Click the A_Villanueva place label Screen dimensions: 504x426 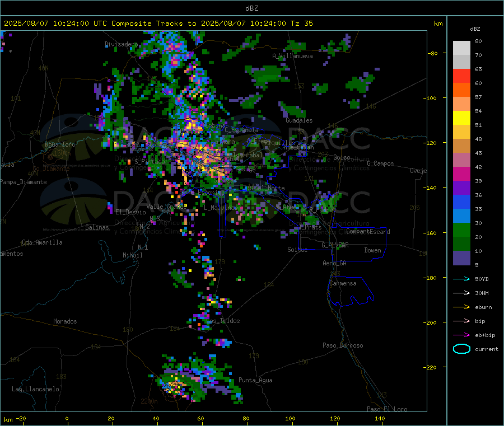coord(292,56)
